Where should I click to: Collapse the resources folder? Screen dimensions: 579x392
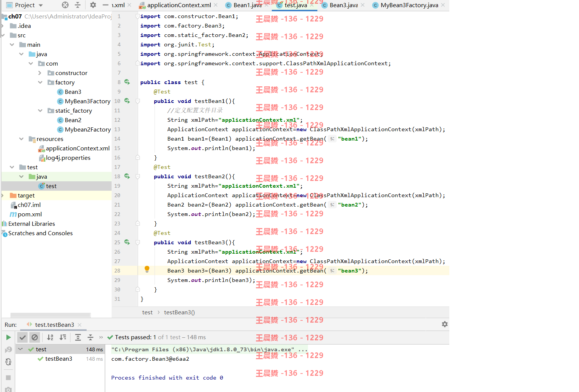point(21,139)
